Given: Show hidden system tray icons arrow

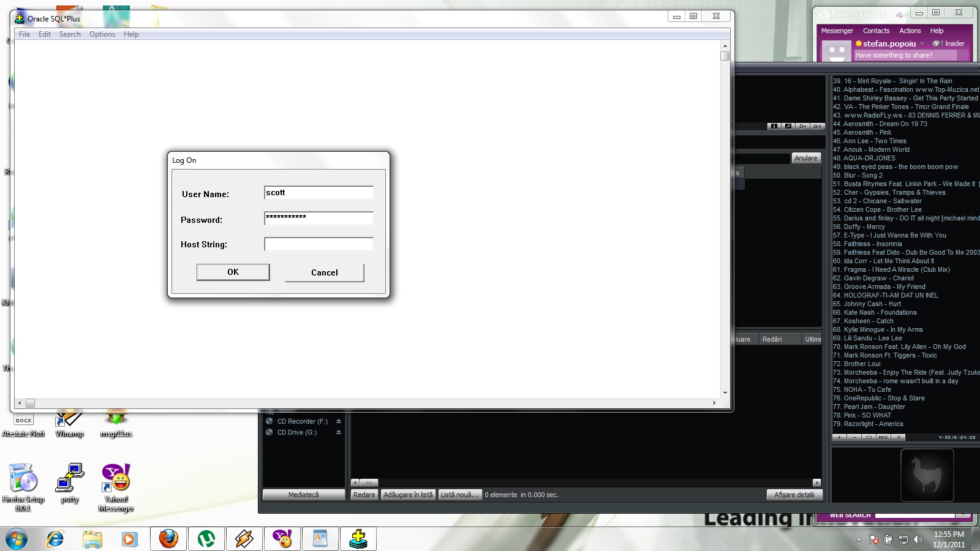Looking at the screenshot, I should click(859, 539).
